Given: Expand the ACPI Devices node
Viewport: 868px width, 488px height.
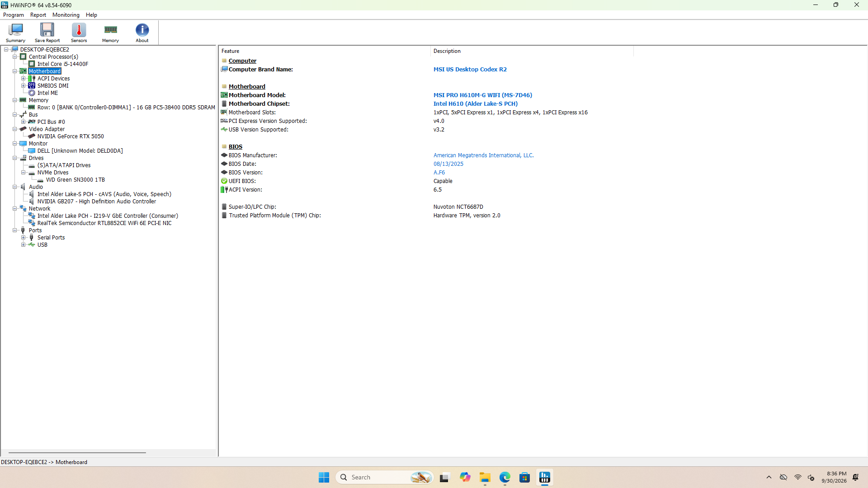Looking at the screenshot, I should click(24, 79).
